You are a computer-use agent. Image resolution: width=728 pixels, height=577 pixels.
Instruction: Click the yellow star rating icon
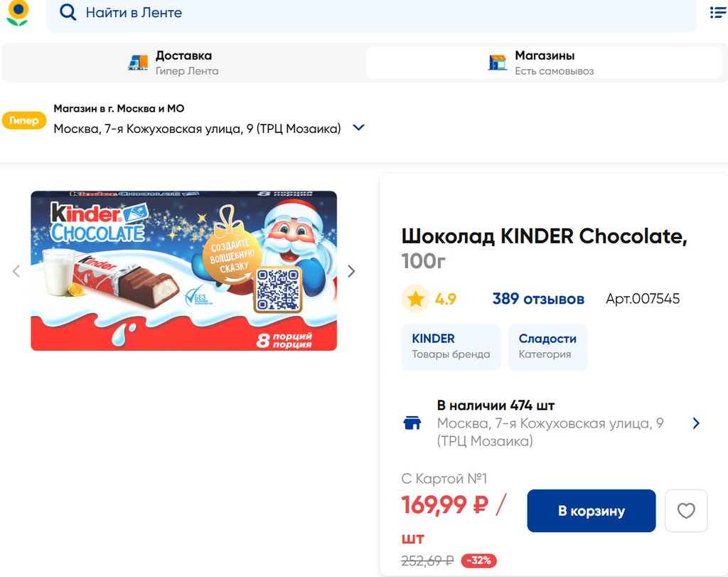(415, 299)
